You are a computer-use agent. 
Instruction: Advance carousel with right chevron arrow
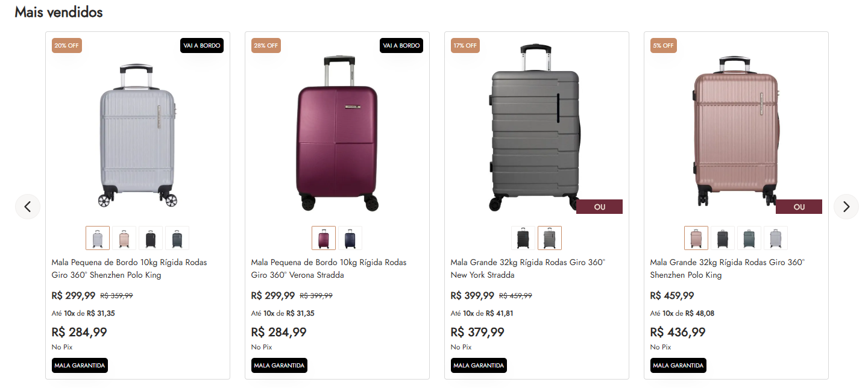(x=846, y=207)
